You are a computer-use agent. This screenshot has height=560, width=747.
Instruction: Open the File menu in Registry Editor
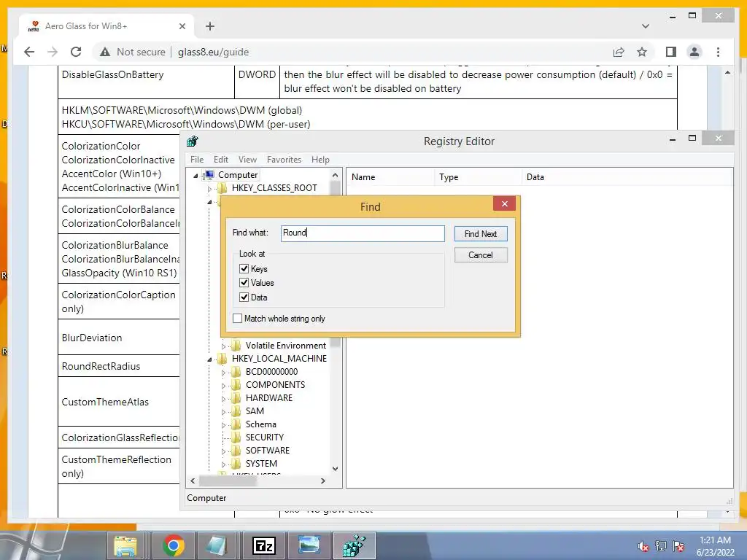click(197, 160)
